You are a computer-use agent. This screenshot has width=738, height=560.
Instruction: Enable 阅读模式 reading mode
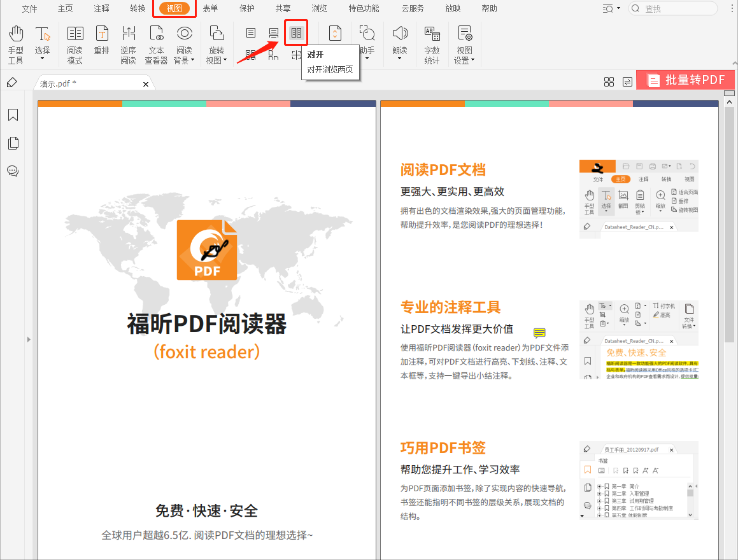coord(75,42)
